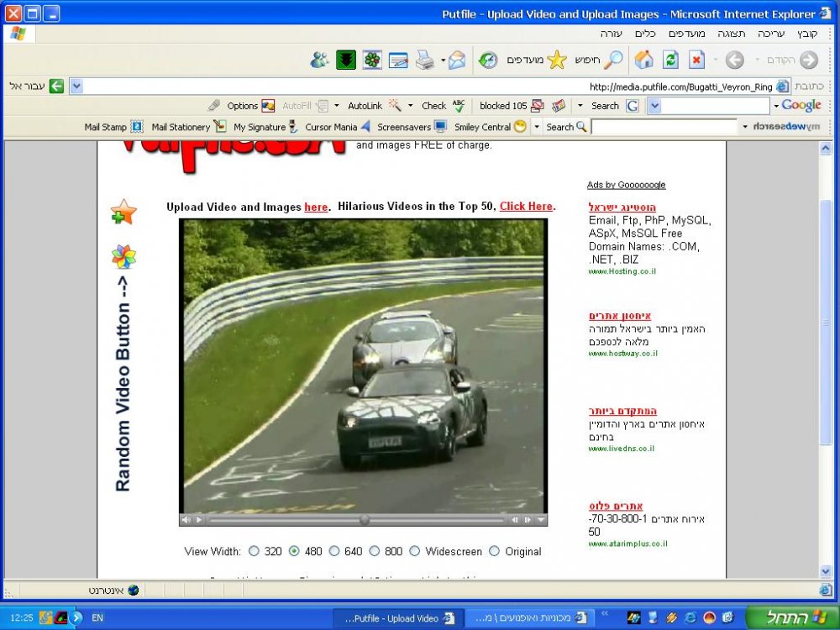
Task: Select 320 view width radio button
Action: pyautogui.click(x=254, y=551)
